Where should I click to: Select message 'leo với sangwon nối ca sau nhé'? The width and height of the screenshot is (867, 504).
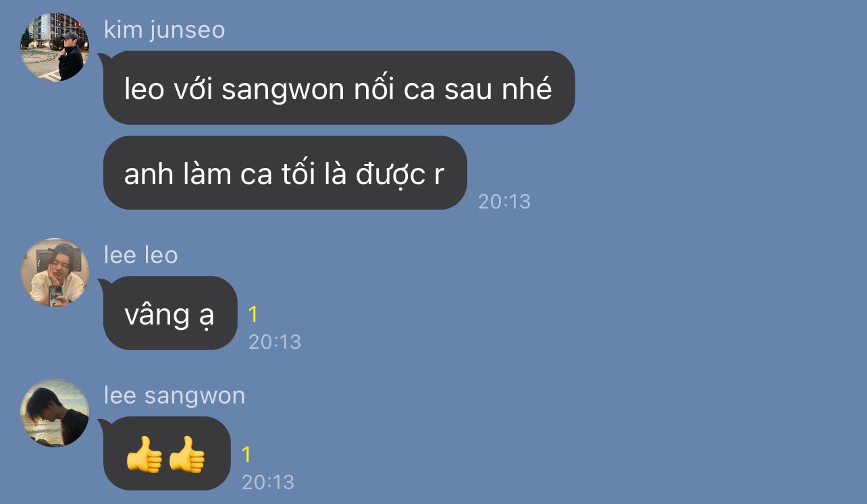point(338,88)
